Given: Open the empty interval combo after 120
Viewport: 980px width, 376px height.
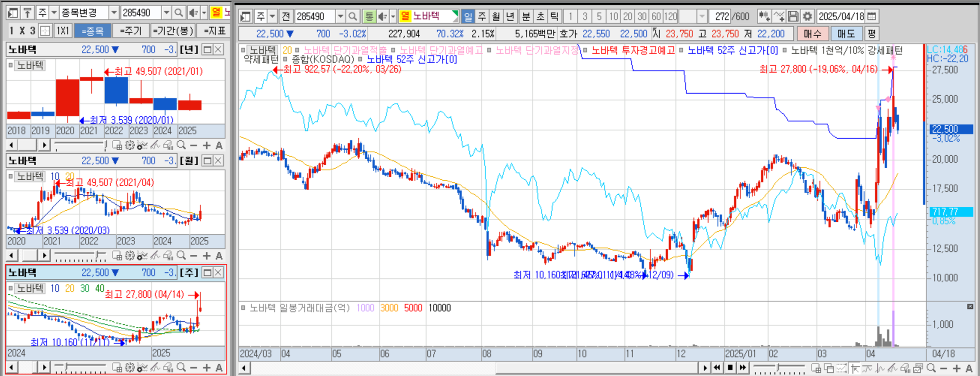Looking at the screenshot, I should 693,17.
